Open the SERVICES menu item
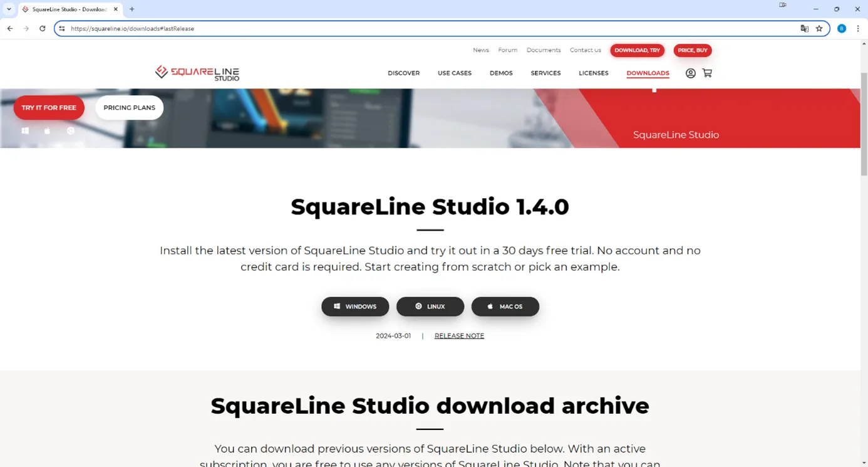868x467 pixels. [545, 73]
